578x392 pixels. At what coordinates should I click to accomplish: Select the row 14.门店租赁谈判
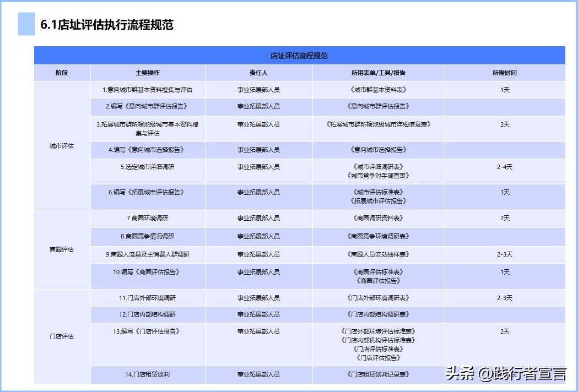click(148, 374)
